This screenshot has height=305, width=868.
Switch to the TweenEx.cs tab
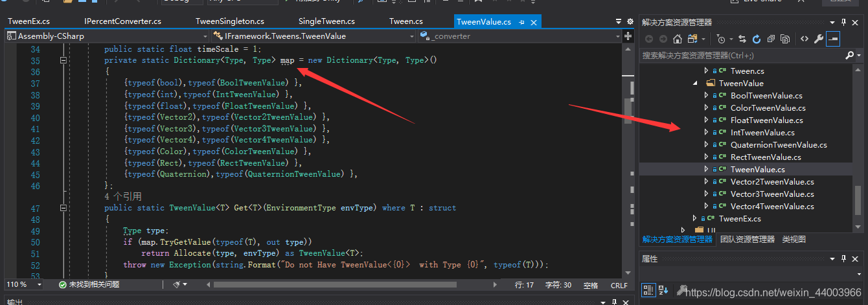29,21
